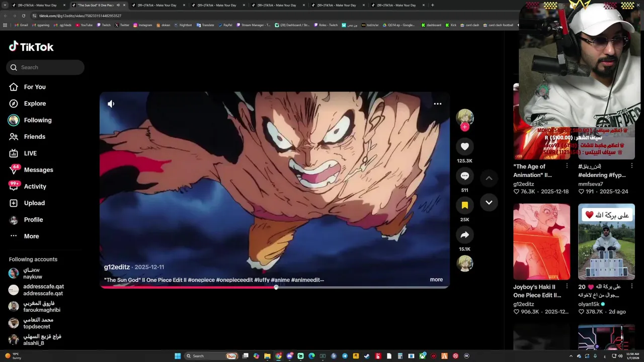Like the video with the heart icon
Image resolution: width=644 pixels, height=362 pixels.
coord(465,146)
